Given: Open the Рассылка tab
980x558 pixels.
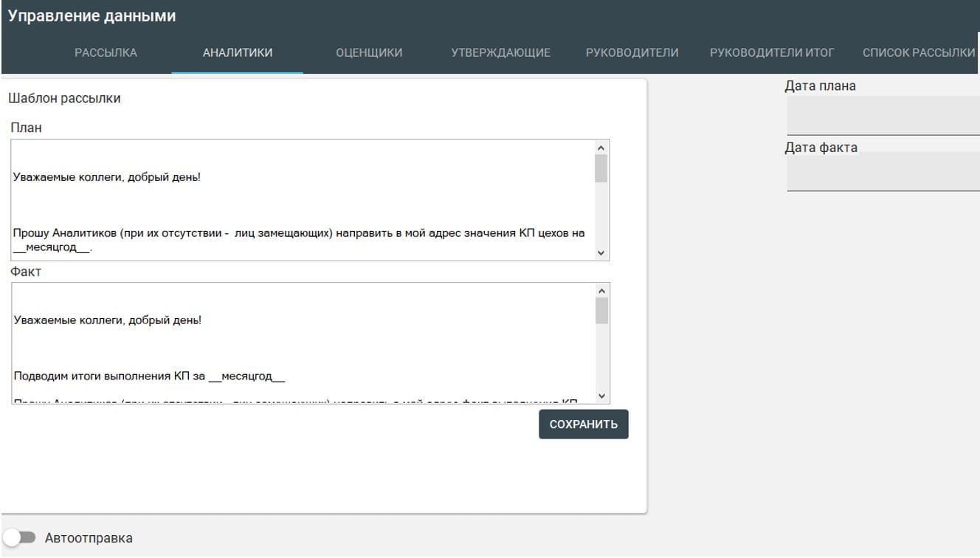Looking at the screenshot, I should pyautogui.click(x=106, y=52).
